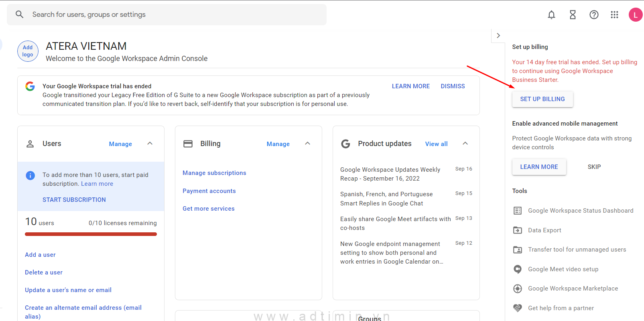This screenshot has height=321, width=644.
Task: Open the help question mark icon
Action: (x=594, y=15)
